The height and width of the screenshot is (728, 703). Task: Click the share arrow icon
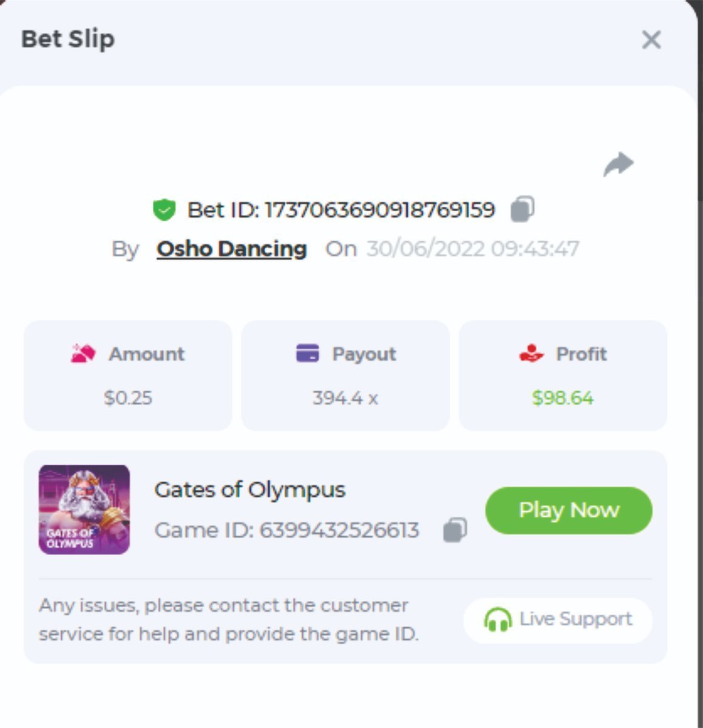coord(618,164)
